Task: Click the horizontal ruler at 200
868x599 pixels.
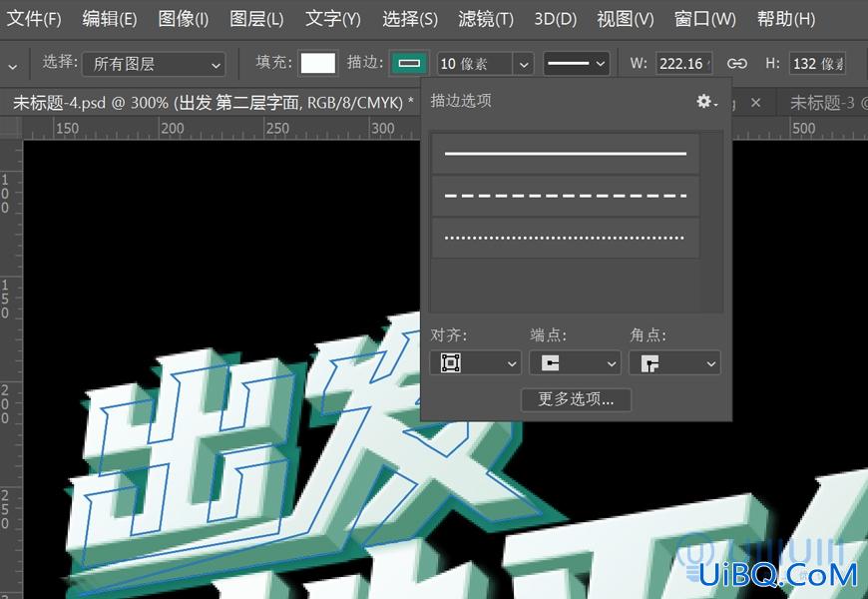Action: pyautogui.click(x=173, y=129)
